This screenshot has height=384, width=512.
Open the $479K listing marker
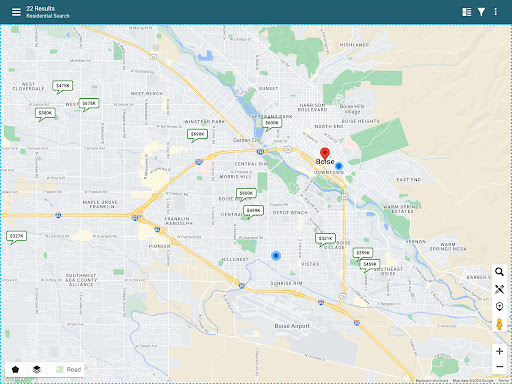[x=62, y=86]
